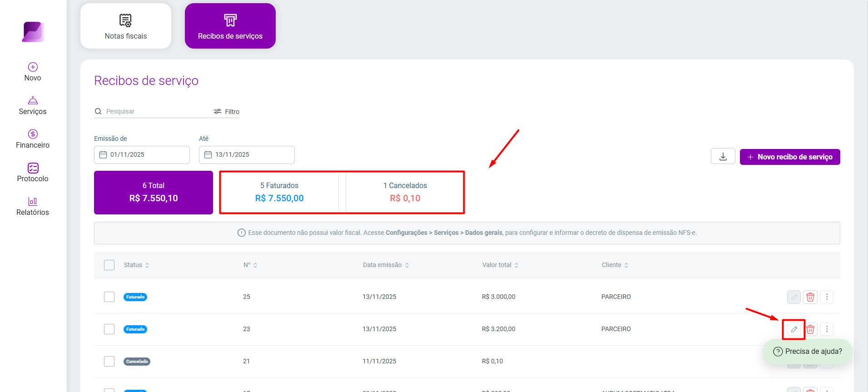
Task: Delete receipt number 25 with trash icon
Action: [810, 297]
